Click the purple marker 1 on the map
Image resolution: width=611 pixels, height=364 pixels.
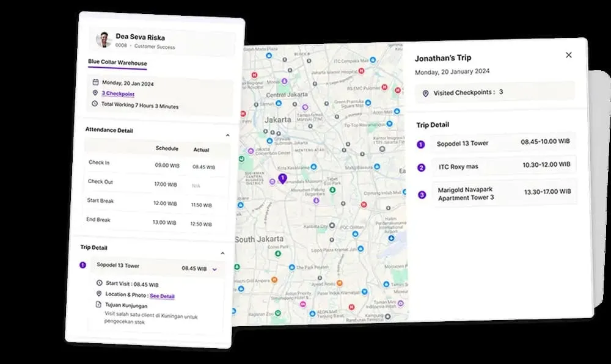(282, 178)
